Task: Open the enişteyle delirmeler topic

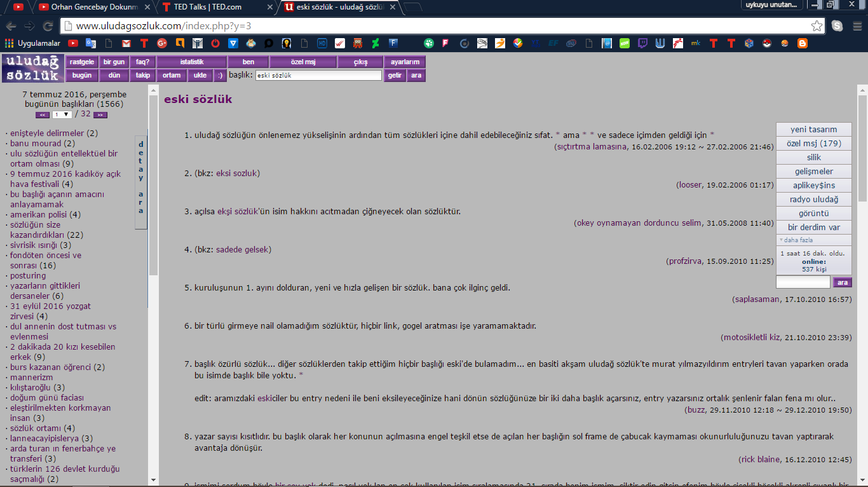Action: 47,134
